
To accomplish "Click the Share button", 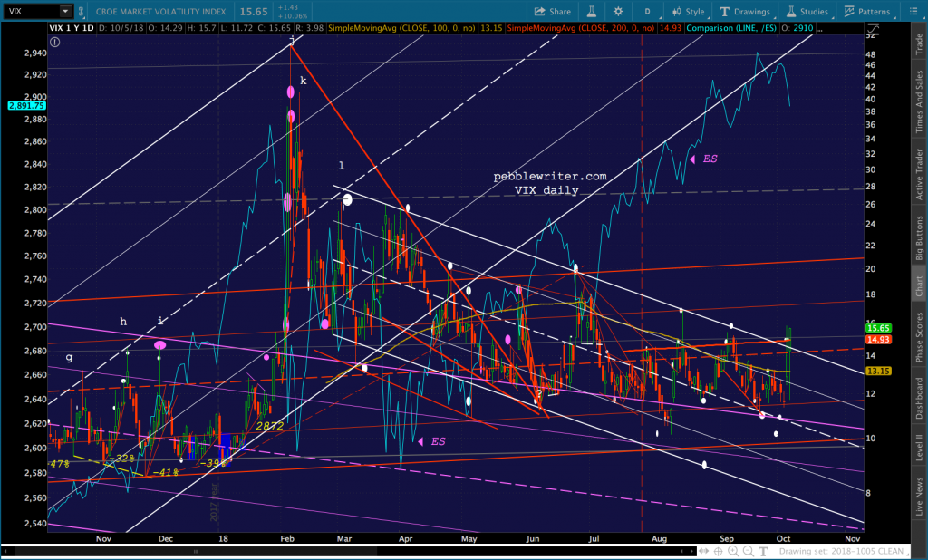I will [553, 11].
